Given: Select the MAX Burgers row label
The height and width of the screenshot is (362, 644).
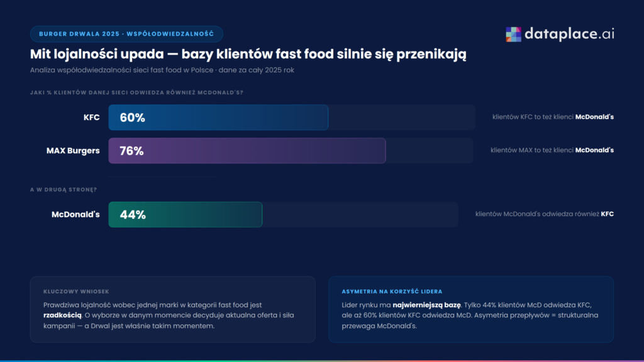Looking at the screenshot, I should [73, 151].
